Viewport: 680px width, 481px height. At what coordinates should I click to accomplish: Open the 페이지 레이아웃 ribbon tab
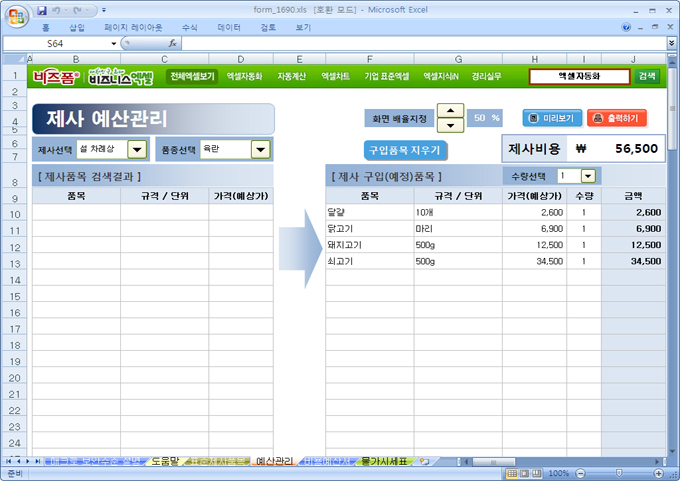click(133, 27)
